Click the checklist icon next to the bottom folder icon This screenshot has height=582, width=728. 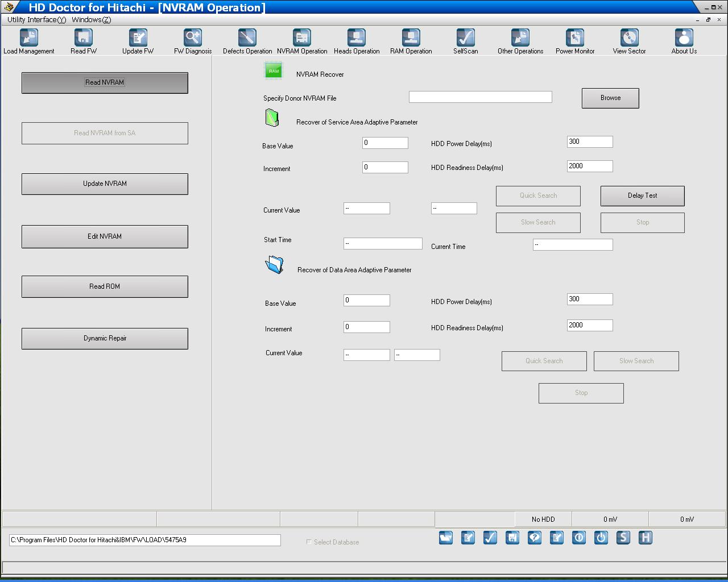pos(468,538)
